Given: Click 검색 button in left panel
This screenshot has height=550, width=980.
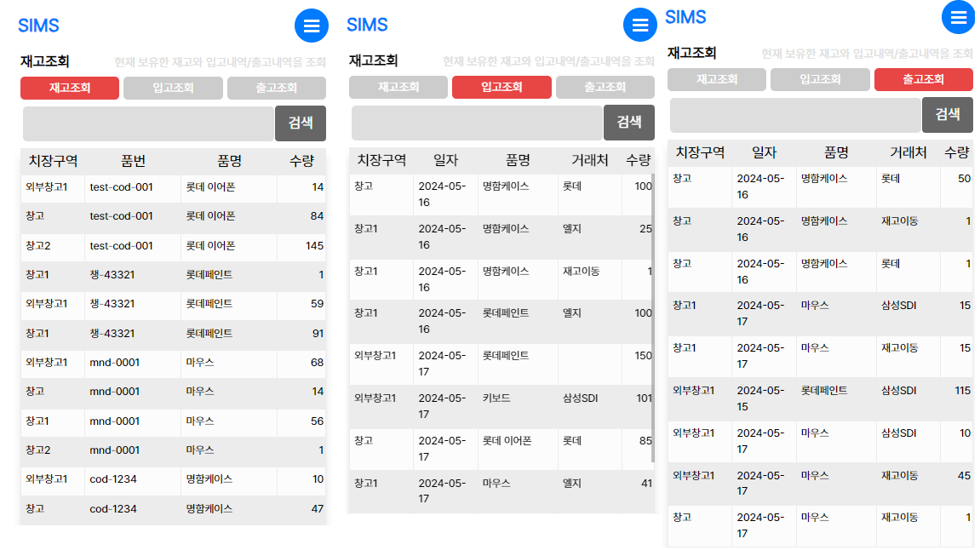Looking at the screenshot, I should (301, 123).
